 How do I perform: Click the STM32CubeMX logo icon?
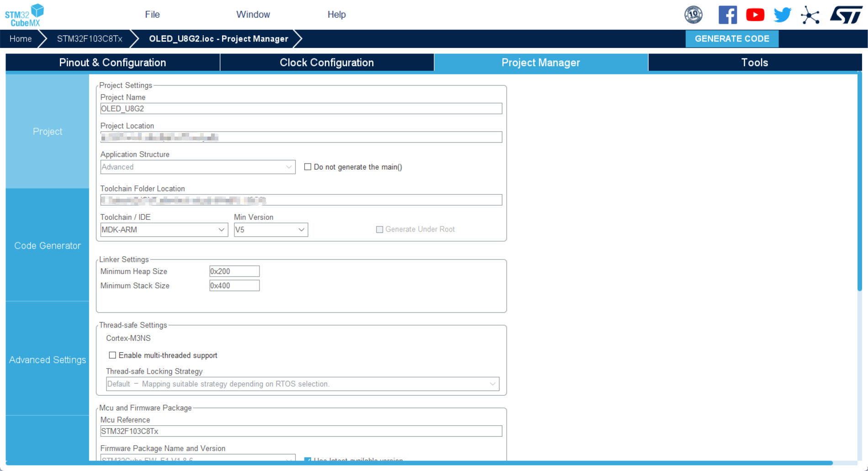[x=24, y=15]
